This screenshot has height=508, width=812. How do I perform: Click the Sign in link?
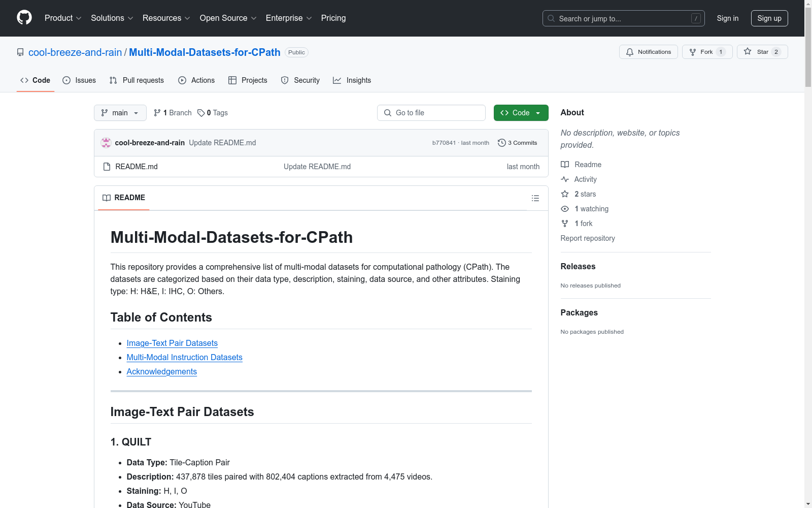pos(728,18)
